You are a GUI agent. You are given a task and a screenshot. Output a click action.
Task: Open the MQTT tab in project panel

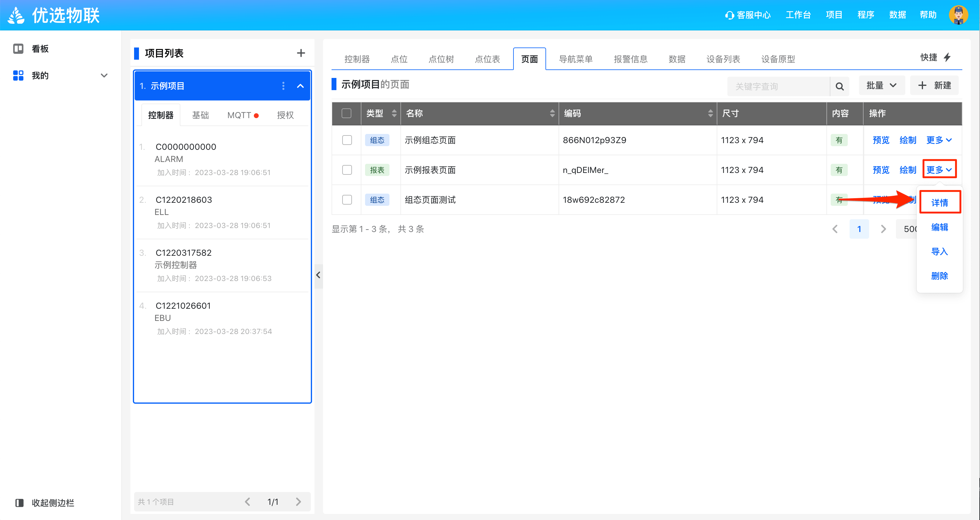pos(243,115)
